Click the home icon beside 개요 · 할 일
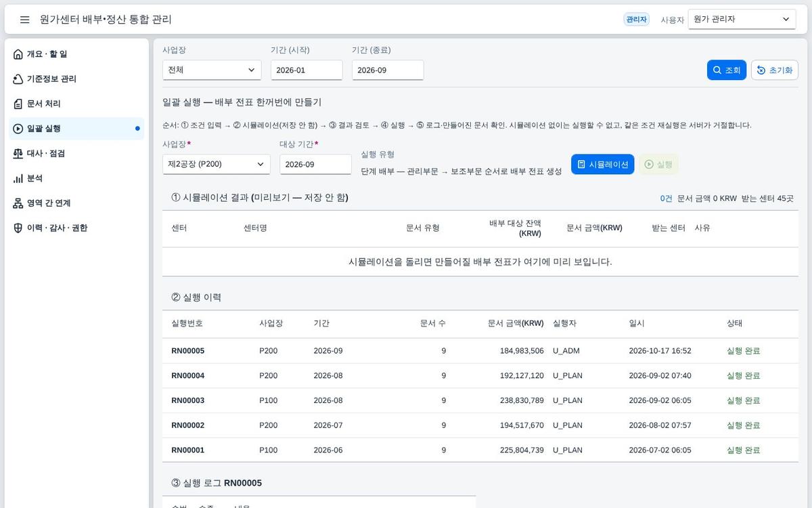This screenshot has width=812, height=508. 18,54
